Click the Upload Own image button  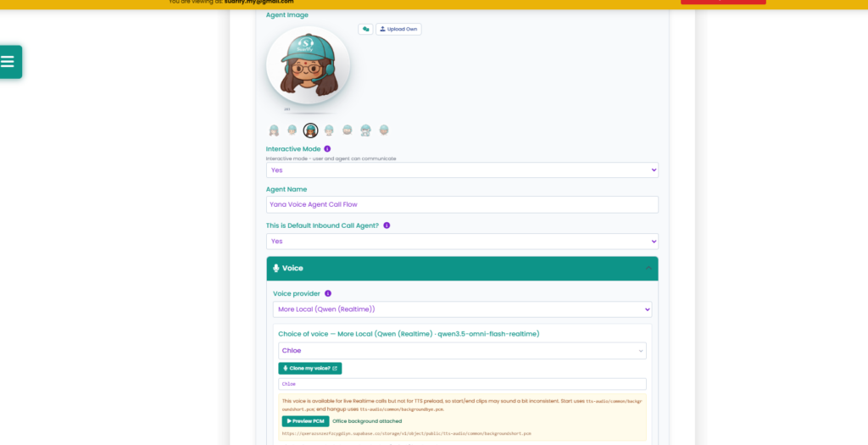click(x=398, y=29)
